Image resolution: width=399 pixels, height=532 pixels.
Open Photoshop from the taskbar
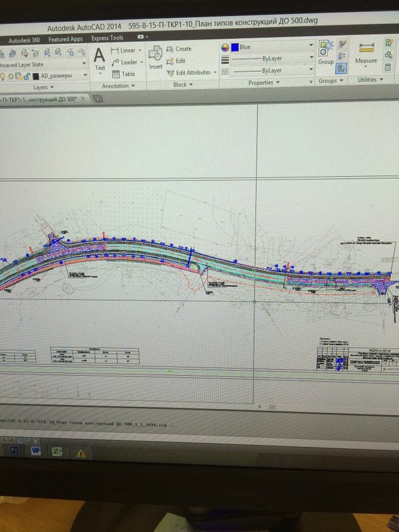tap(15, 450)
